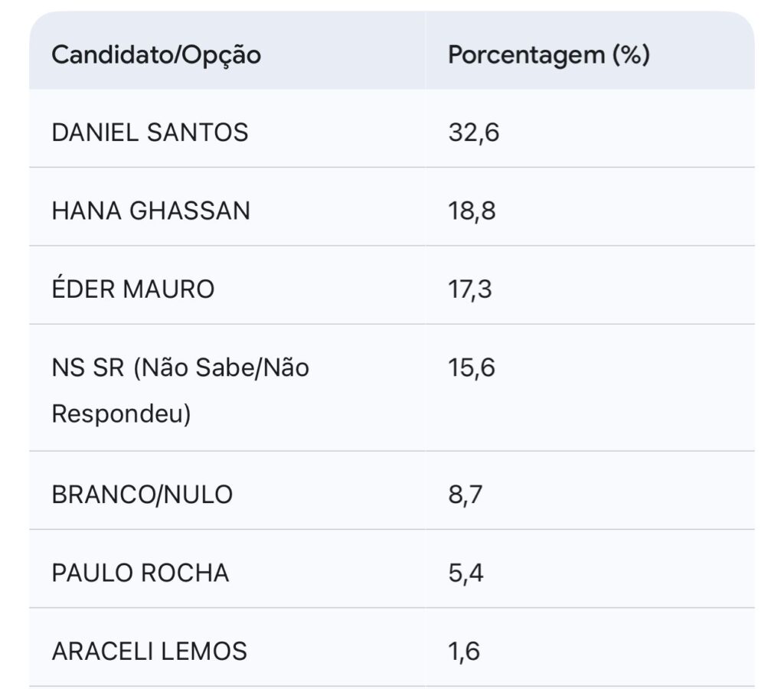Select the HANA GHASSAN name cell
784x689 pixels.
151,211
